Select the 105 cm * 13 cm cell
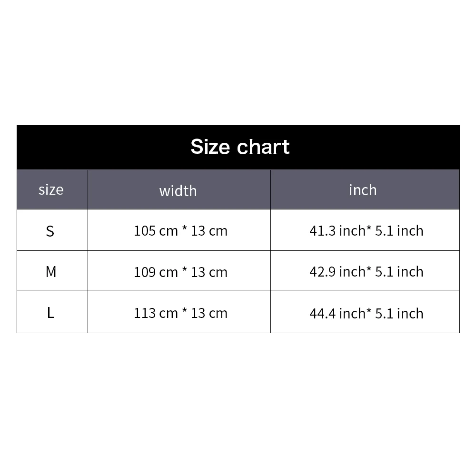The image size is (476, 476). [179, 230]
